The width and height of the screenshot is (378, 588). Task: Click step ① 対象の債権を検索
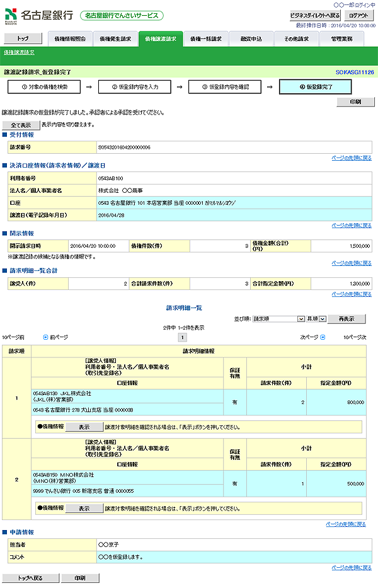coord(44,87)
